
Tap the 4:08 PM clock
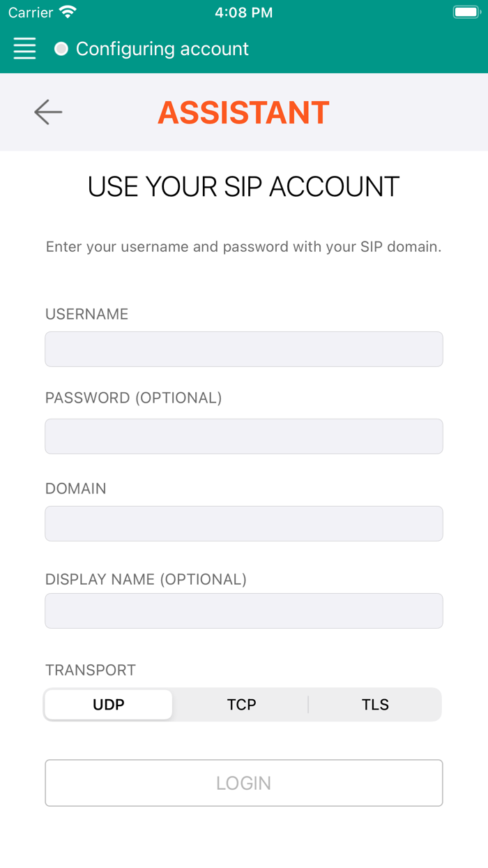pos(243,13)
